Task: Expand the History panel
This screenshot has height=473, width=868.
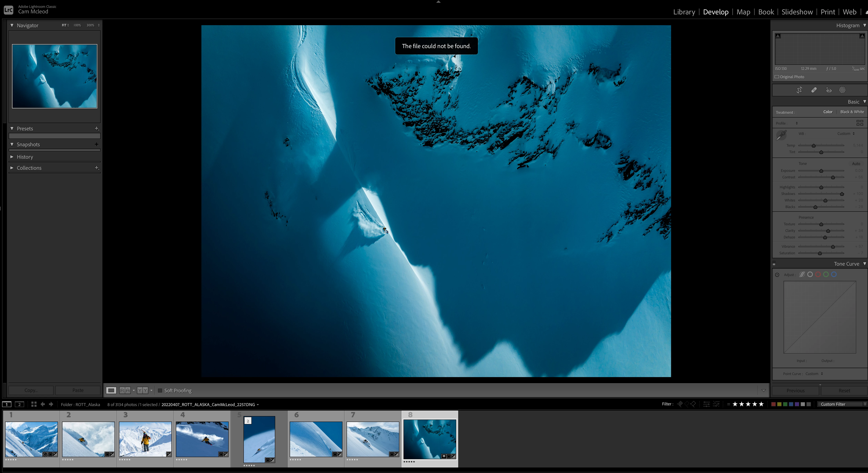Action: (25, 157)
